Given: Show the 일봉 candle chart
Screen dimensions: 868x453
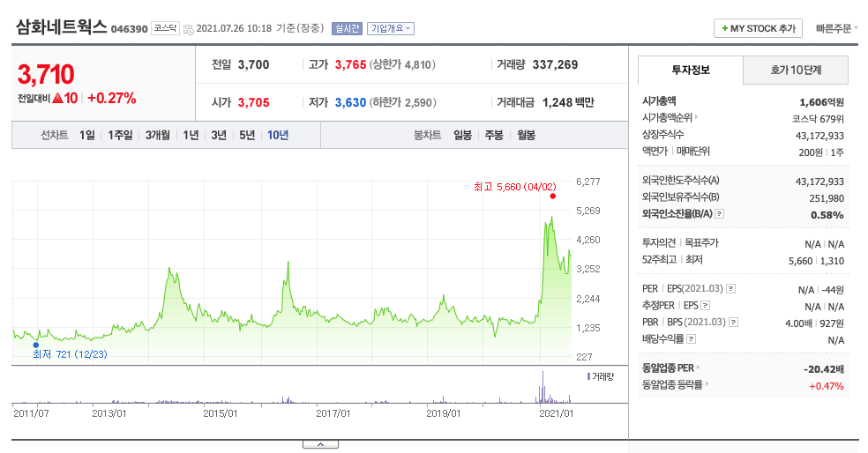Looking at the screenshot, I should click(x=463, y=135).
